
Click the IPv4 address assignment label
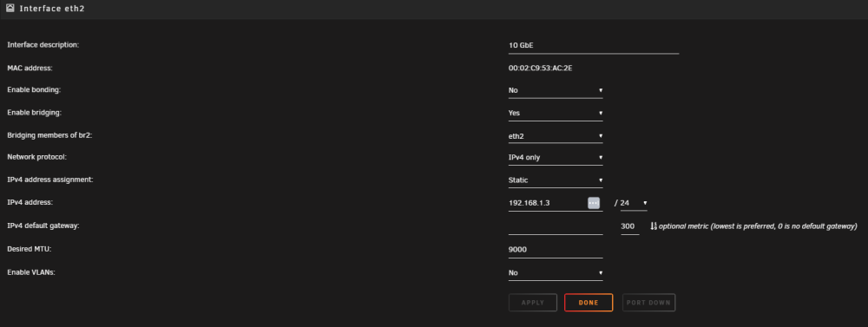point(49,180)
